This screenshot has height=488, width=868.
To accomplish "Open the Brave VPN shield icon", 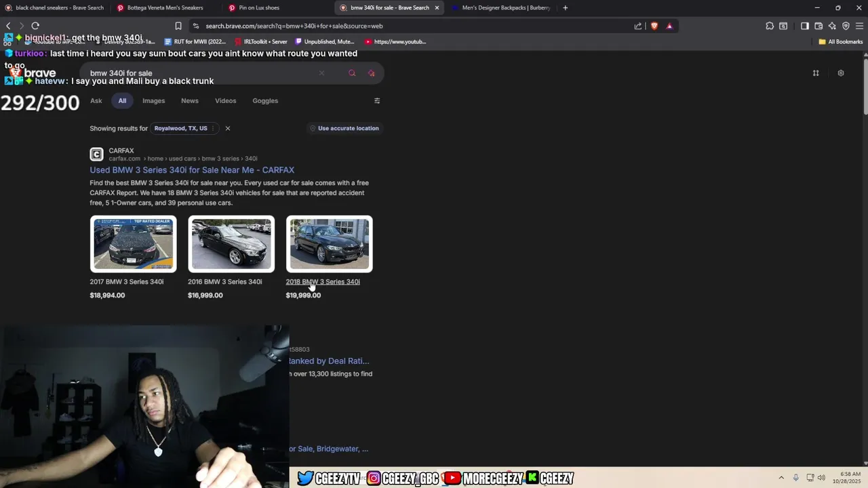I will (846, 26).
